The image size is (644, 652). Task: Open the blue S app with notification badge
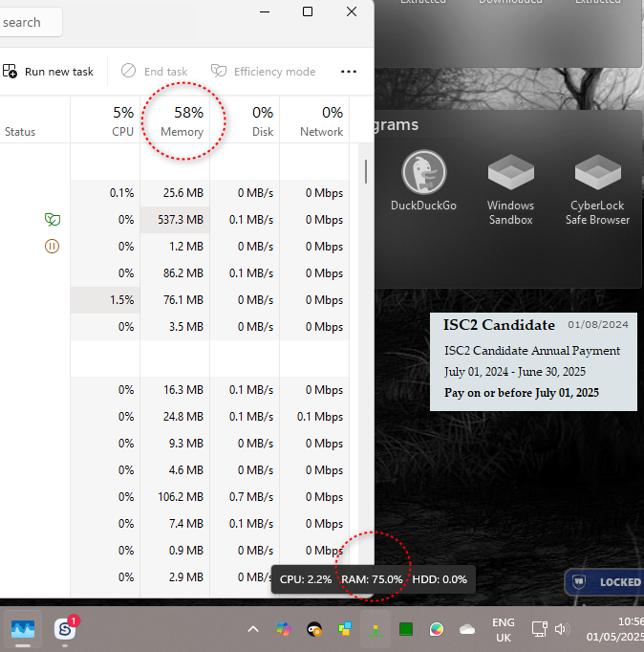65,629
